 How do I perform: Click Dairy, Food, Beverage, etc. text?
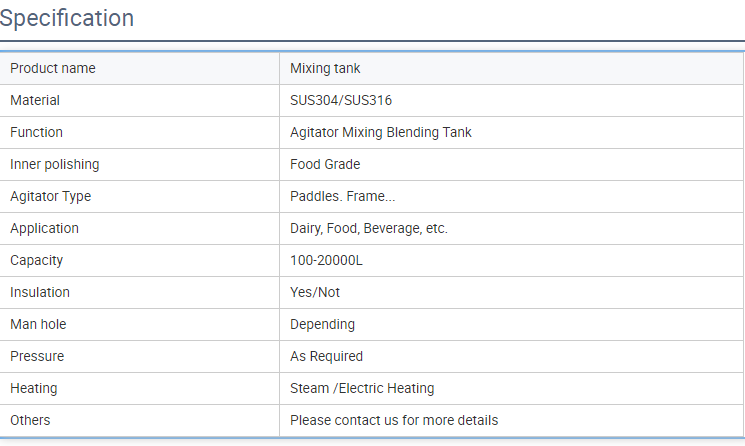coord(369,228)
